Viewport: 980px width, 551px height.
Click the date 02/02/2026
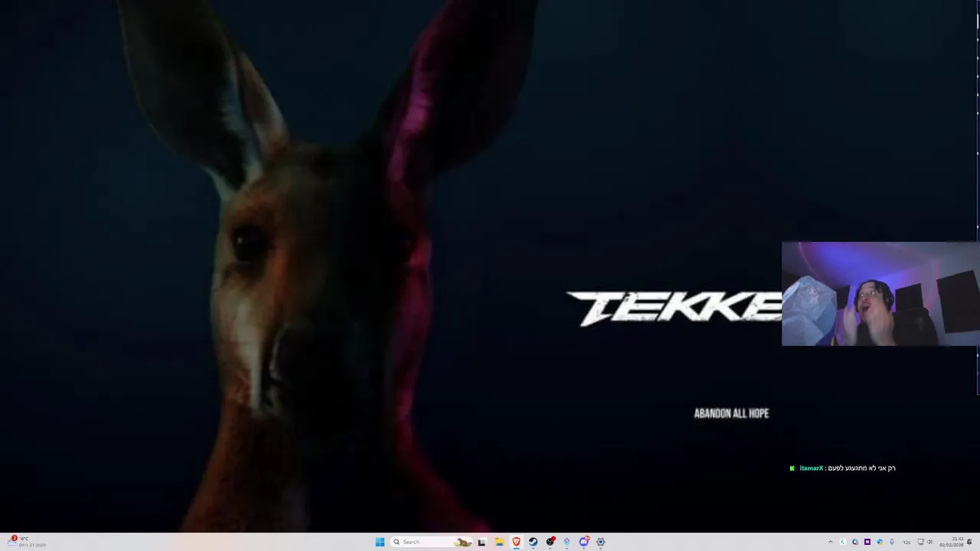[952, 545]
